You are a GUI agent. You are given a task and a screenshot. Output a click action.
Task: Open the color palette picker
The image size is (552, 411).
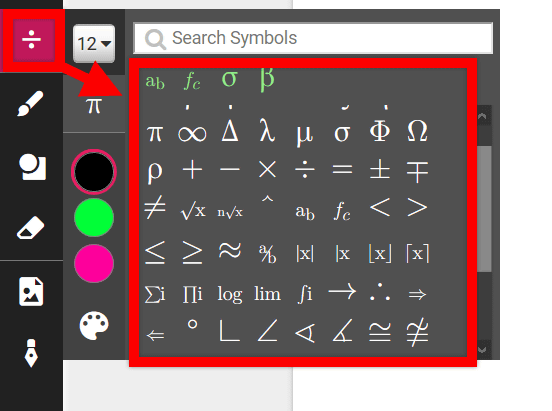(x=94, y=325)
